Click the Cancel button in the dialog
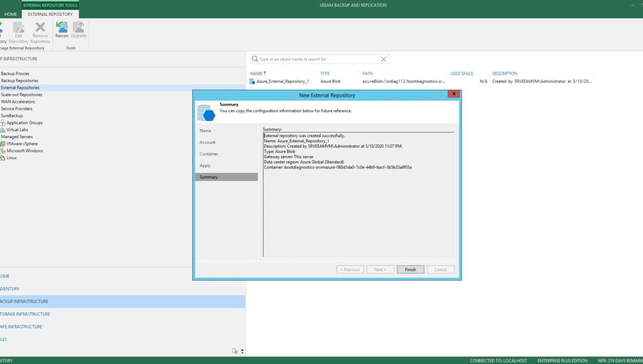The image size is (643, 364). pyautogui.click(x=440, y=270)
